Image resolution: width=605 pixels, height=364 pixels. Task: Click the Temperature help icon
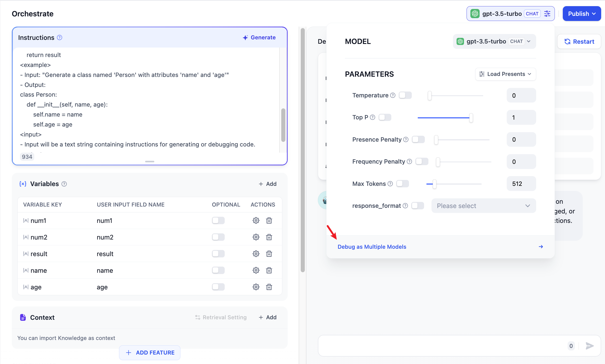click(x=393, y=95)
